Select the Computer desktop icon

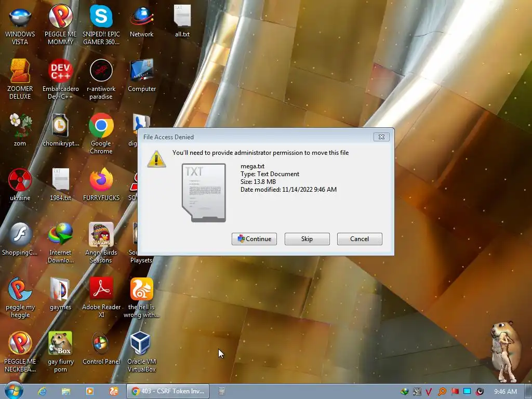[141, 76]
